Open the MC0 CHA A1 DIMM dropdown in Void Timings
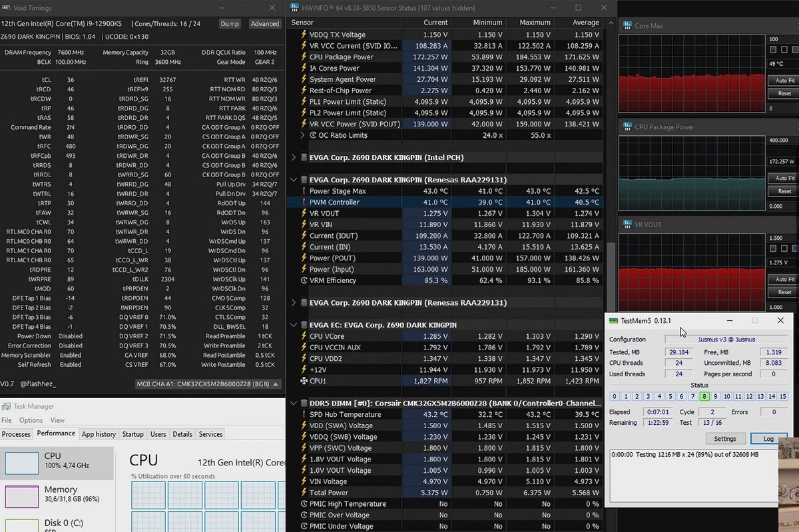Screen dimensions: 799x532 pos(208,384)
